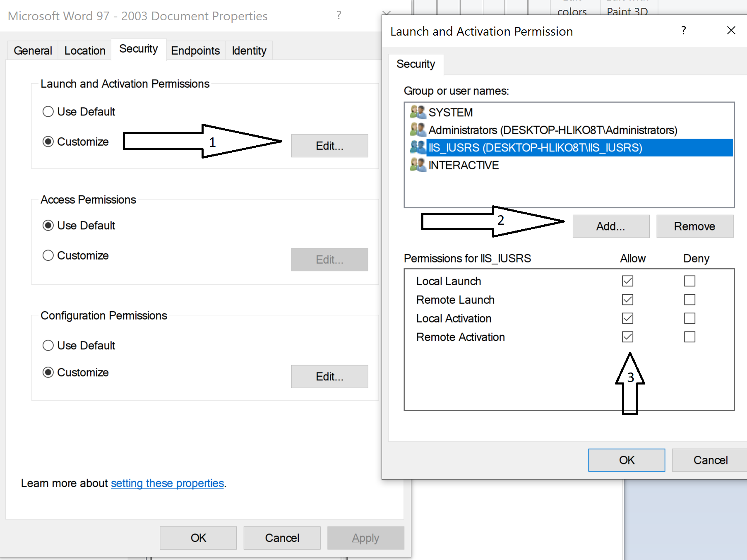747x560 pixels.
Task: Click the IIS_IUSRS group icon
Action: [x=418, y=147]
